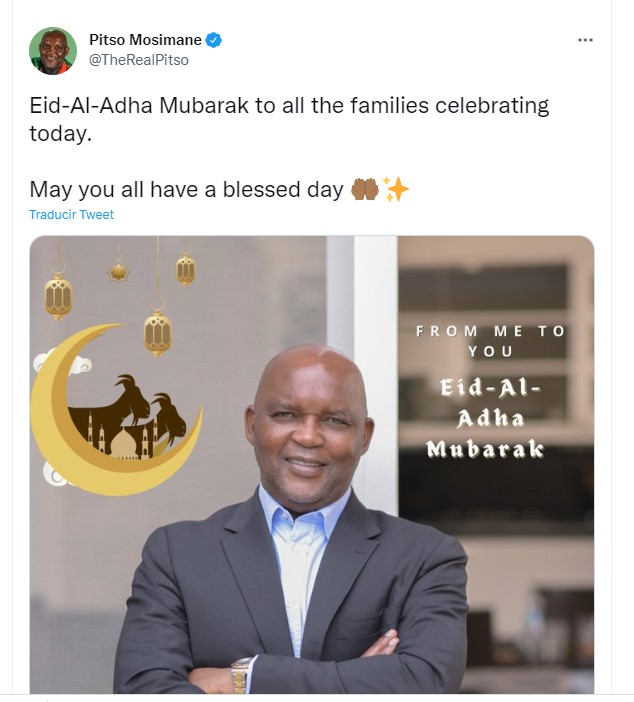Click the "FROM ME TO YOU" image caption
This screenshot has height=702, width=634.
coord(490,341)
